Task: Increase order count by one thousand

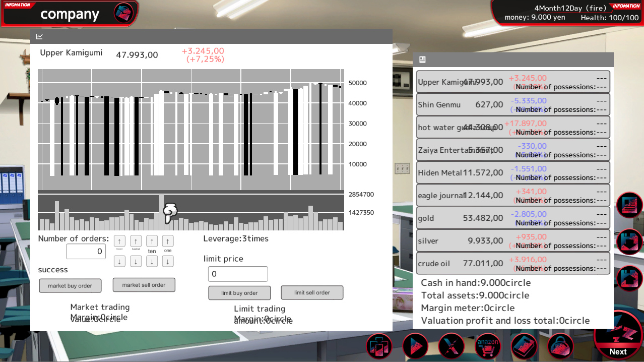Action: click(x=119, y=241)
